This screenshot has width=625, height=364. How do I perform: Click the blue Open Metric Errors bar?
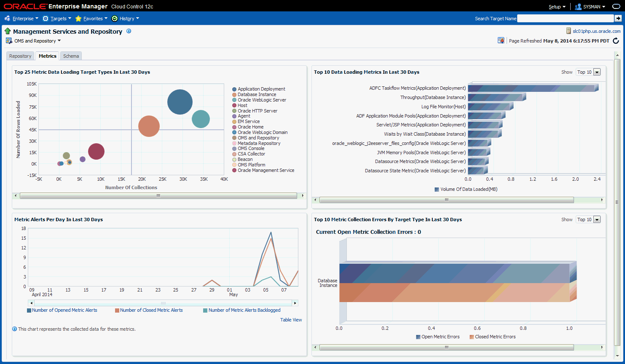454,273
